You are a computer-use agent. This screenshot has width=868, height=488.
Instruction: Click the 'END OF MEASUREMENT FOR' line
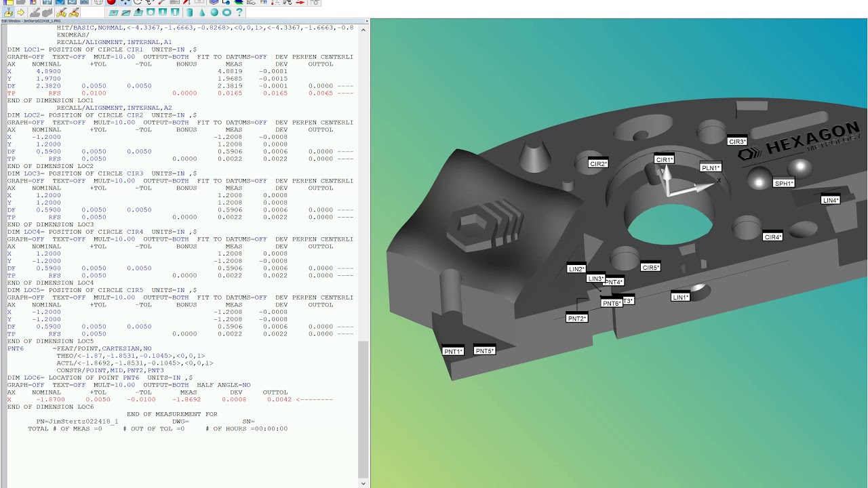(172, 414)
